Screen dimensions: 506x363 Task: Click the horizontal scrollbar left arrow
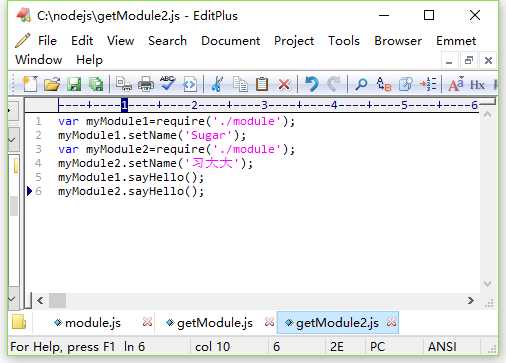point(40,300)
